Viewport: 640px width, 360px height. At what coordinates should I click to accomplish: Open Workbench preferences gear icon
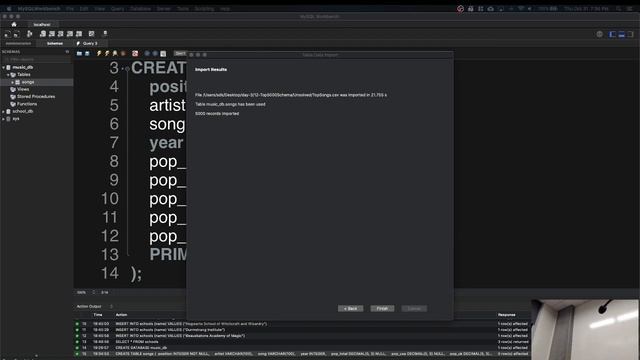click(600, 34)
